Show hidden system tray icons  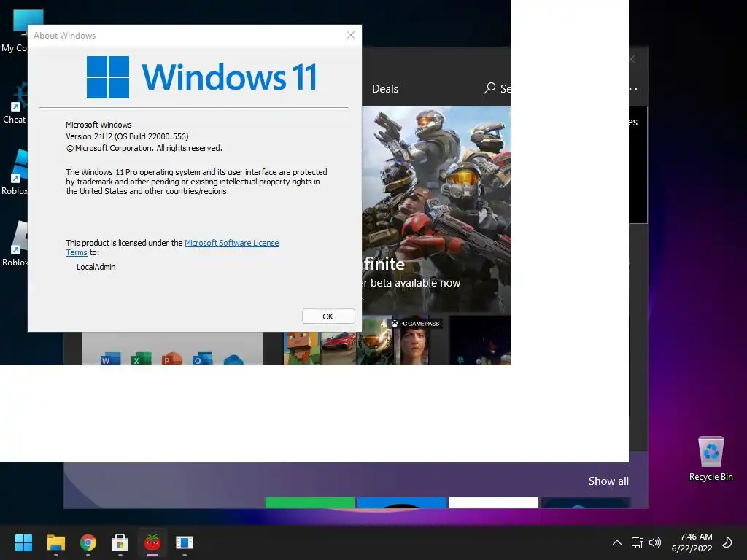click(x=617, y=542)
